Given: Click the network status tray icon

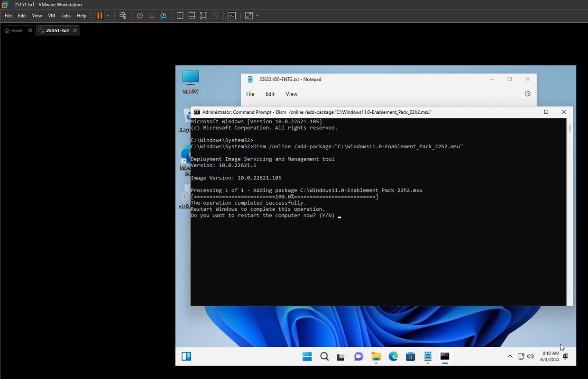Looking at the screenshot, I should (x=521, y=356).
